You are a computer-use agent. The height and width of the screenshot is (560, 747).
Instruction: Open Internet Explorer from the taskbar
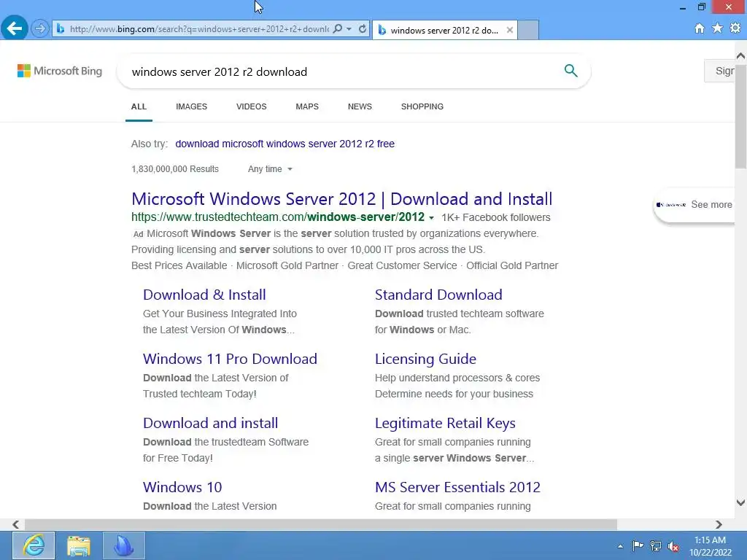click(34, 545)
